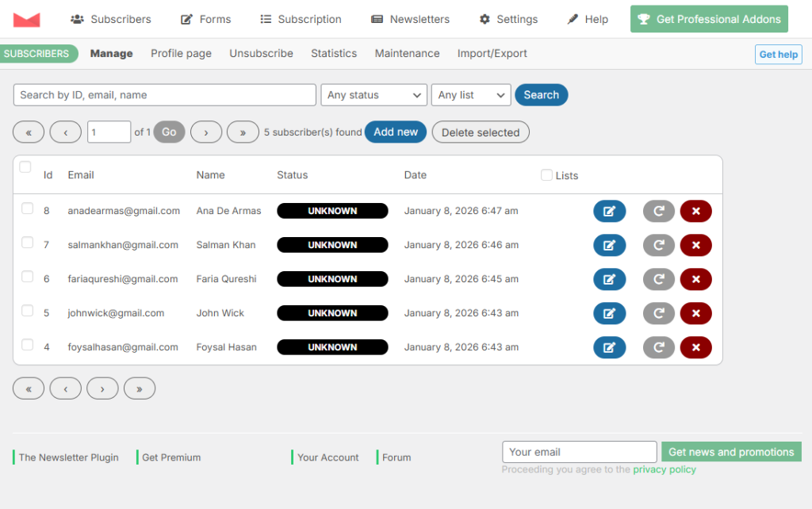Go to last page, top pagination
This screenshot has width=812, height=509.
243,132
